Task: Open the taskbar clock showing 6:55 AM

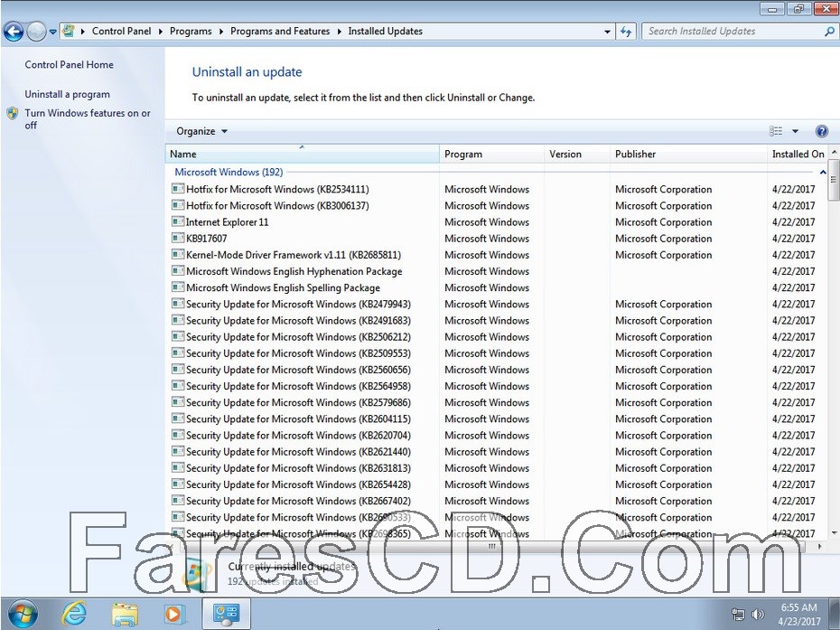Action: click(x=798, y=615)
